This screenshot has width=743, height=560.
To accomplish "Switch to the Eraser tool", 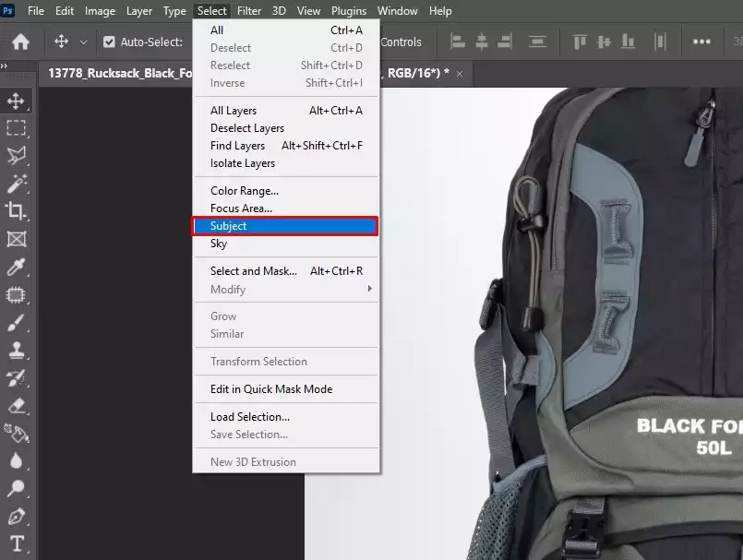I will click(16, 406).
